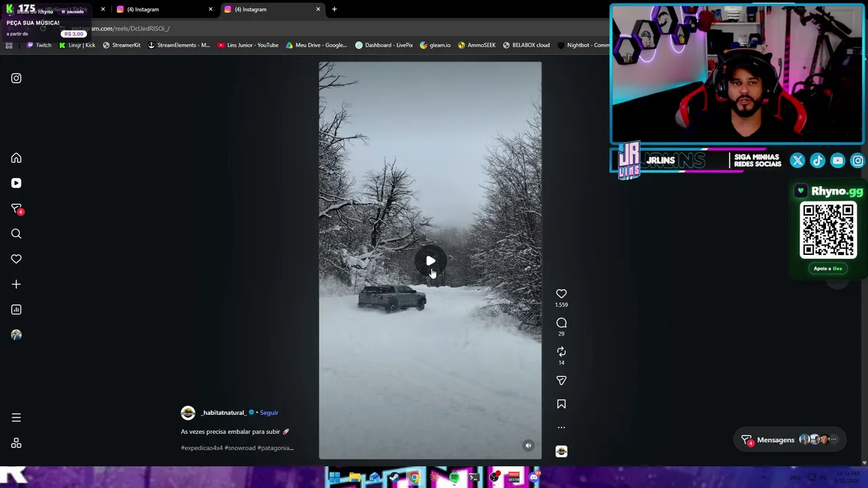Open _habitatnatural_ profile picture
The width and height of the screenshot is (868, 488).
(x=188, y=413)
